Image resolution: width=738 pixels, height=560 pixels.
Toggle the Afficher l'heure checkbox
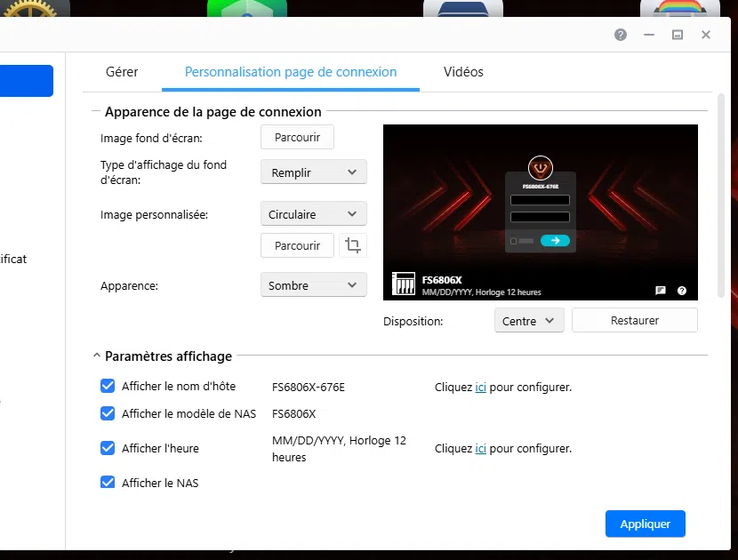coord(108,448)
